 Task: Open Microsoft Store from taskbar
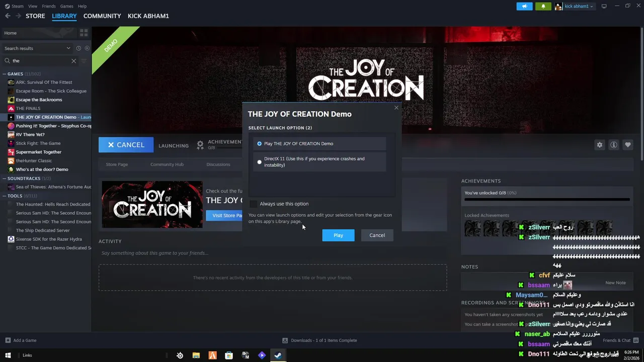point(229,355)
